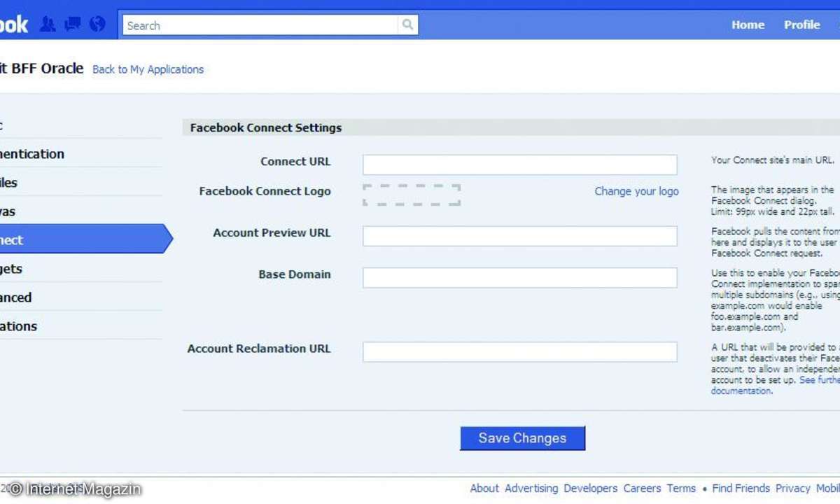Click into Account Preview URL field

click(x=520, y=236)
